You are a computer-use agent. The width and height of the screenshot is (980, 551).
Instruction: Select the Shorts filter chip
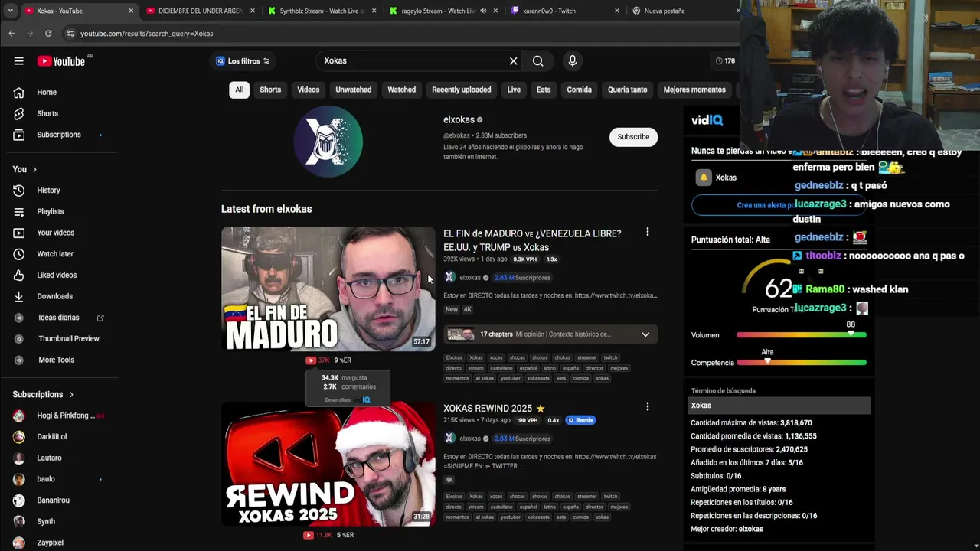[x=270, y=90]
